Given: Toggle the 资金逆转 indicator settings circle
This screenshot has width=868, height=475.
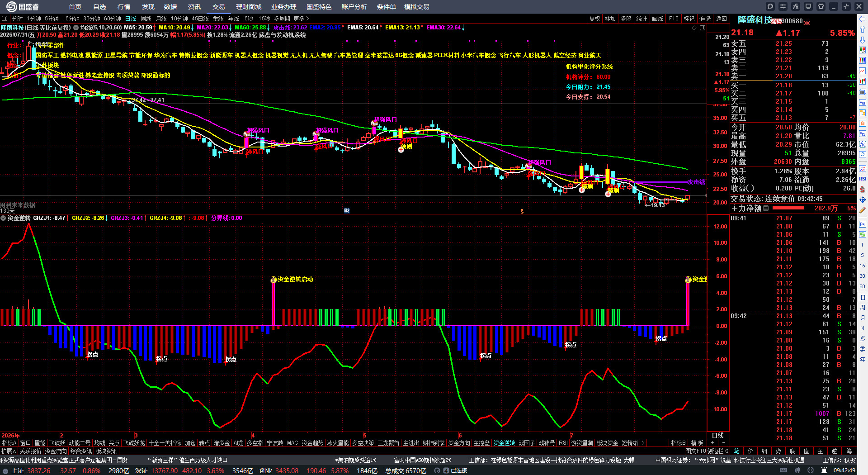Looking at the screenshot, I should 3,218.
